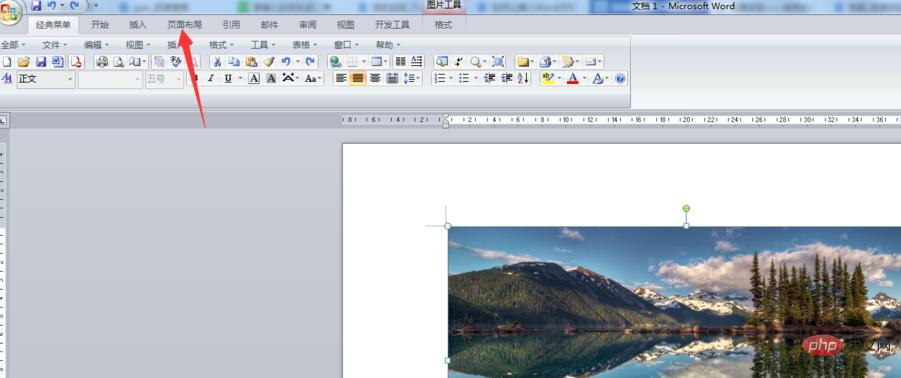901x378 pixels.
Task: Click the Save floppy disk icon
Action: point(40,62)
